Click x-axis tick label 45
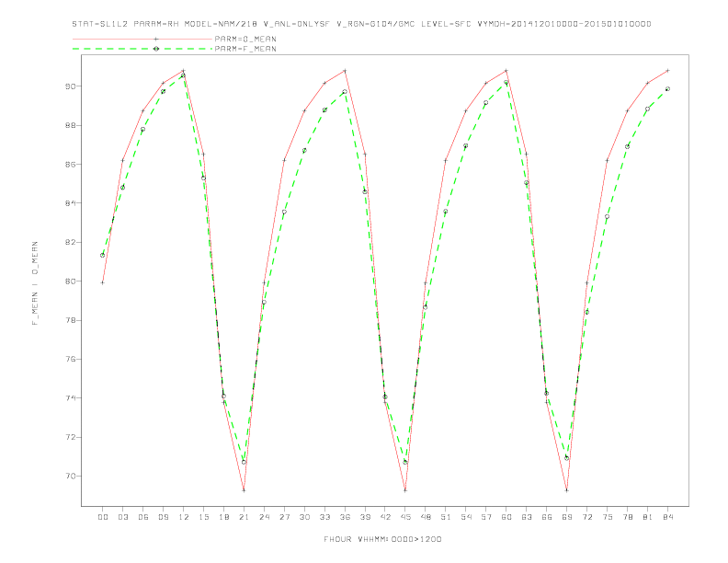Image resolution: width=728 pixels, height=563 pixels. click(x=405, y=517)
